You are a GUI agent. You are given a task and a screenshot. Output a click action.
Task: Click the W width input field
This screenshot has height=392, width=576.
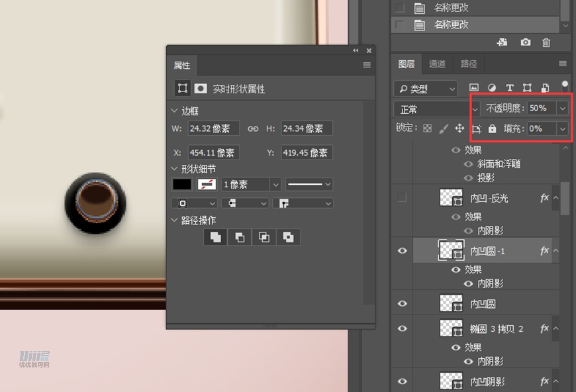[x=213, y=128]
